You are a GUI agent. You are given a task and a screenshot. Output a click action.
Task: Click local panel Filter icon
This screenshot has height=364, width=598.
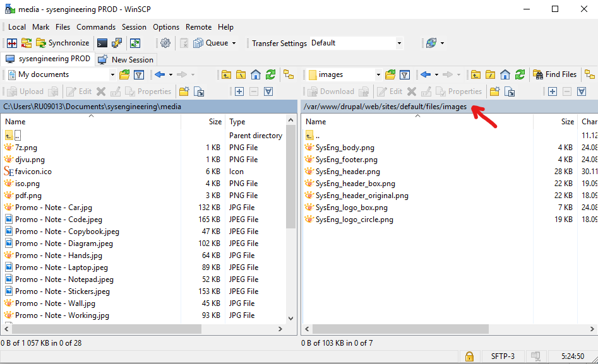139,74
